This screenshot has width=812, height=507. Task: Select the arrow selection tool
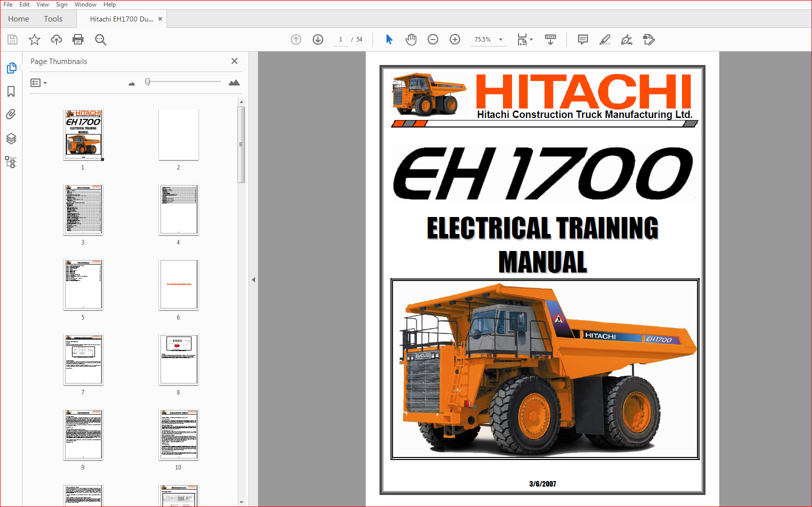coord(389,39)
